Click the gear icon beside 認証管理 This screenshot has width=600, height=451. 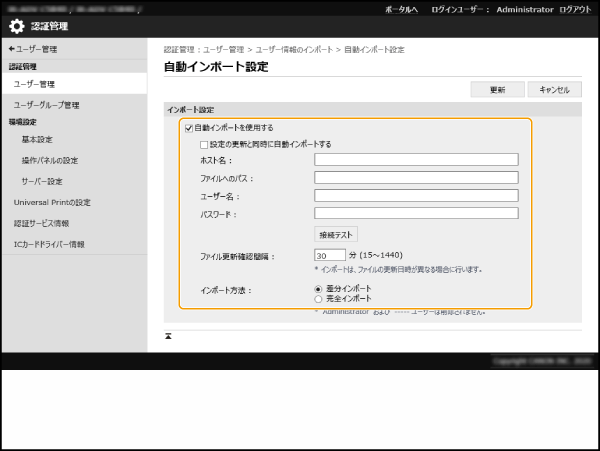[x=17, y=27]
